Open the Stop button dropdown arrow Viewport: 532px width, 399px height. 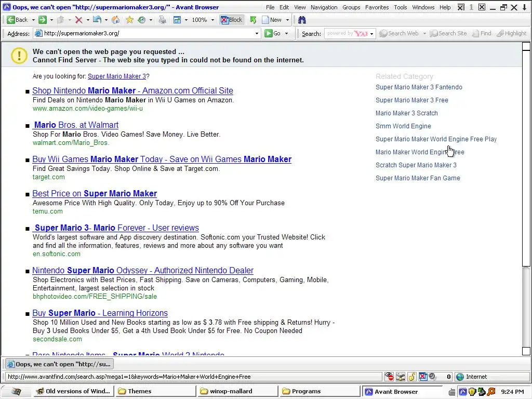[x=88, y=20]
